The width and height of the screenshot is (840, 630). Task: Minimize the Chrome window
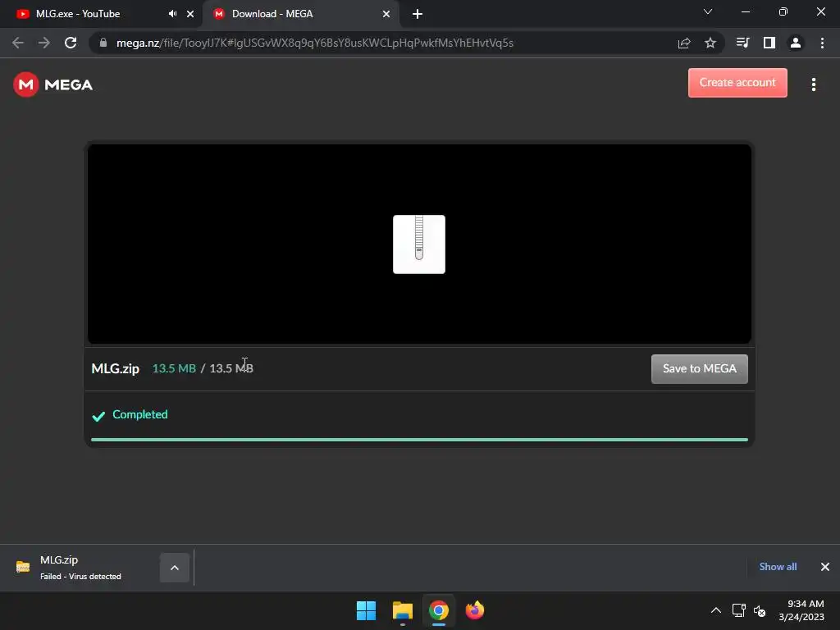tap(745, 11)
